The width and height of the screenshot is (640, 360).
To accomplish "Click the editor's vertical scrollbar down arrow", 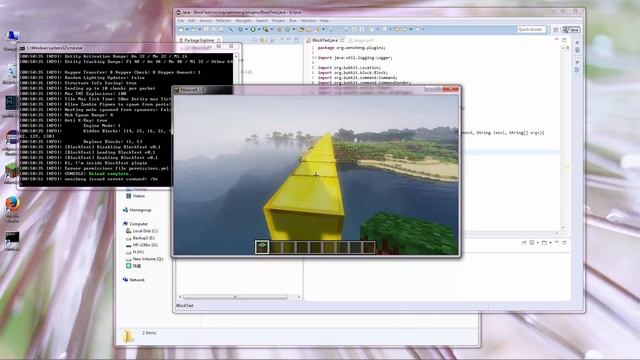I will tap(563, 228).
